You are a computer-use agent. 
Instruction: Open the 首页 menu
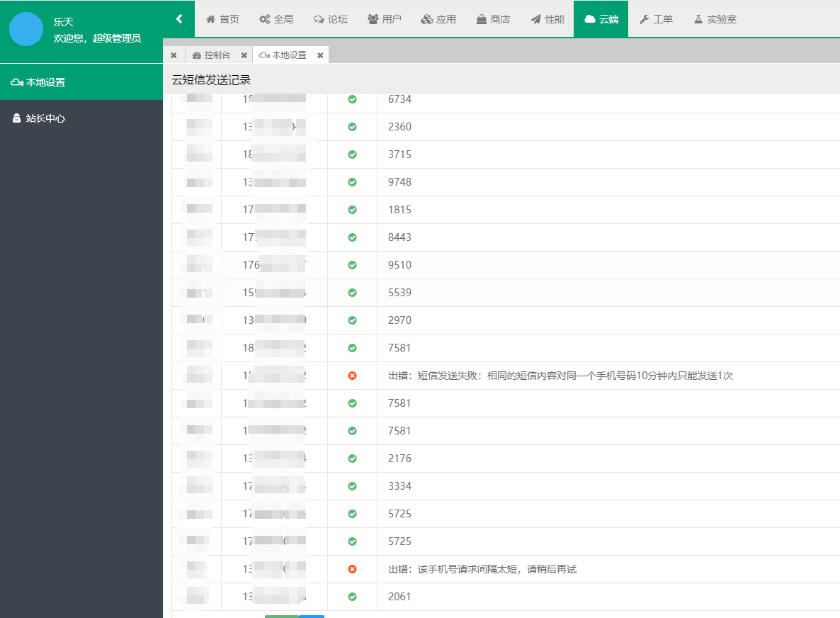tap(222, 19)
